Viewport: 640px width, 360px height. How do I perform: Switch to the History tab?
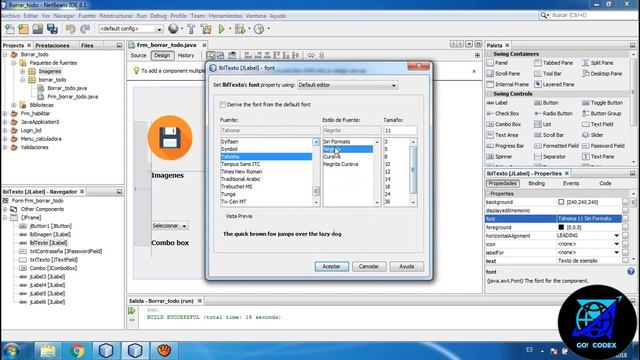pyautogui.click(x=186, y=56)
